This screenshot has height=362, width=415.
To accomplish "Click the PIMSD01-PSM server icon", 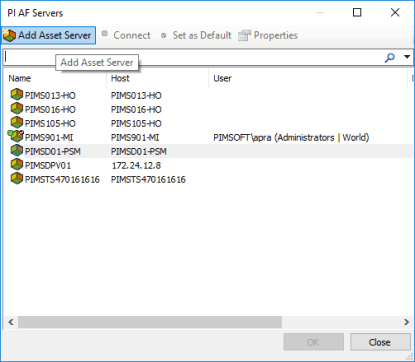I will click(x=17, y=151).
